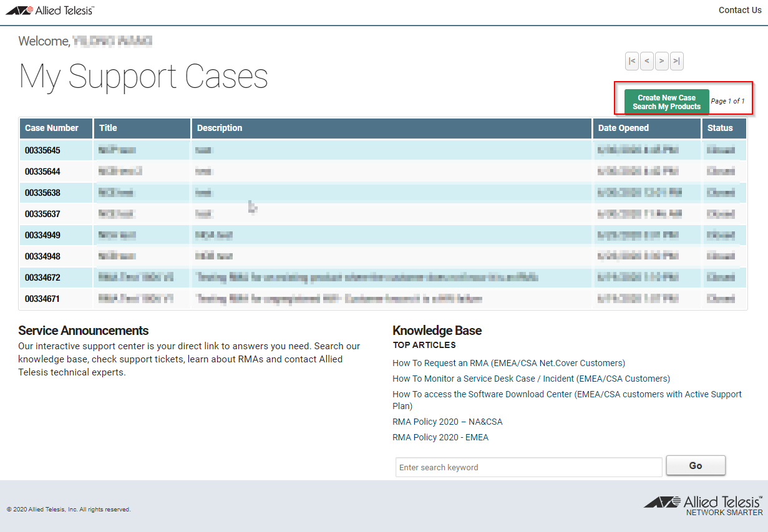Open RMA Policy 2020 - EMEA article
Screen dimensions: 768x532
(440, 437)
